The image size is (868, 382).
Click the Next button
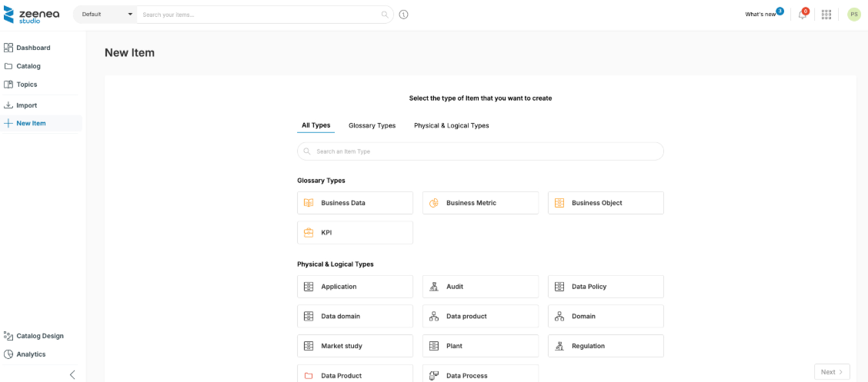click(831, 372)
